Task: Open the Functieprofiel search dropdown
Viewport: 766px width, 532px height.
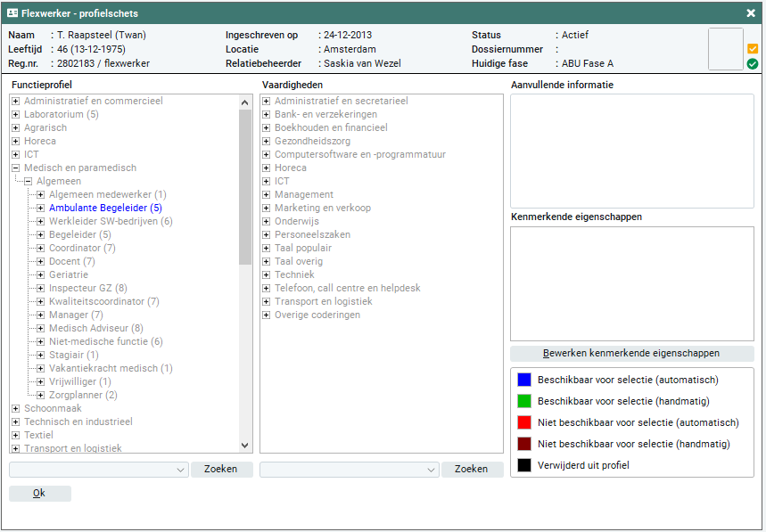Action: pos(181,470)
